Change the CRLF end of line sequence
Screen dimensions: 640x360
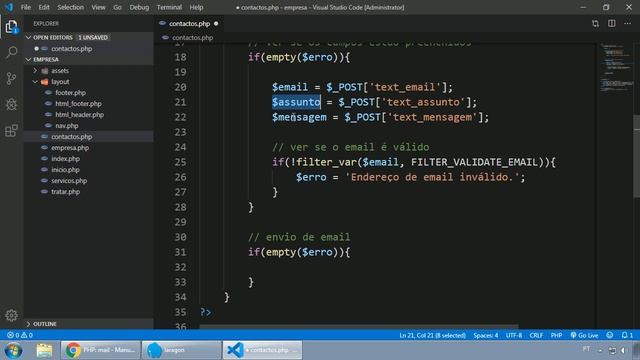(536, 335)
